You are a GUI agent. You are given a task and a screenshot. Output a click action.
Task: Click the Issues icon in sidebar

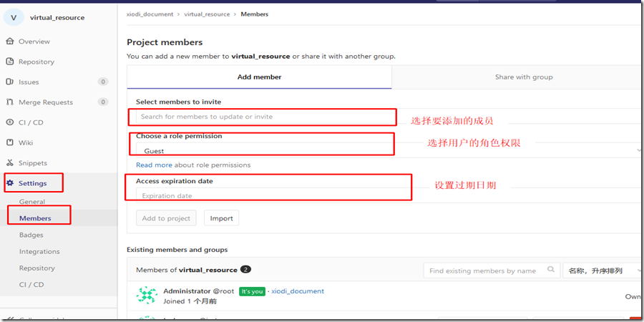(x=10, y=82)
